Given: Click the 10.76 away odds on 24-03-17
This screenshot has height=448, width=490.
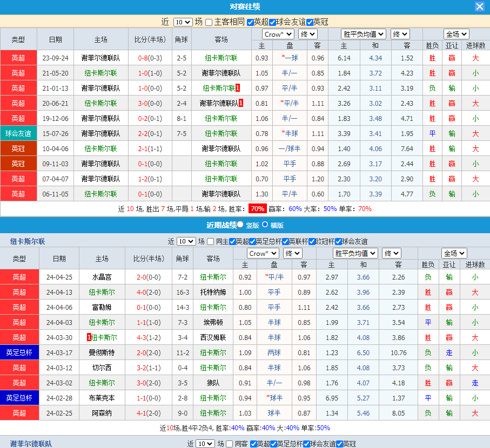Looking at the screenshot, I should (399, 353).
